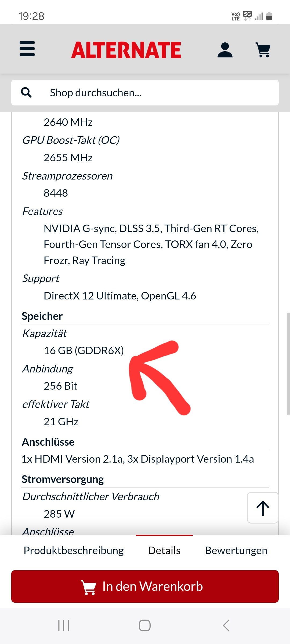Open the hamburger menu
This screenshot has width=290, height=644.
point(27,49)
